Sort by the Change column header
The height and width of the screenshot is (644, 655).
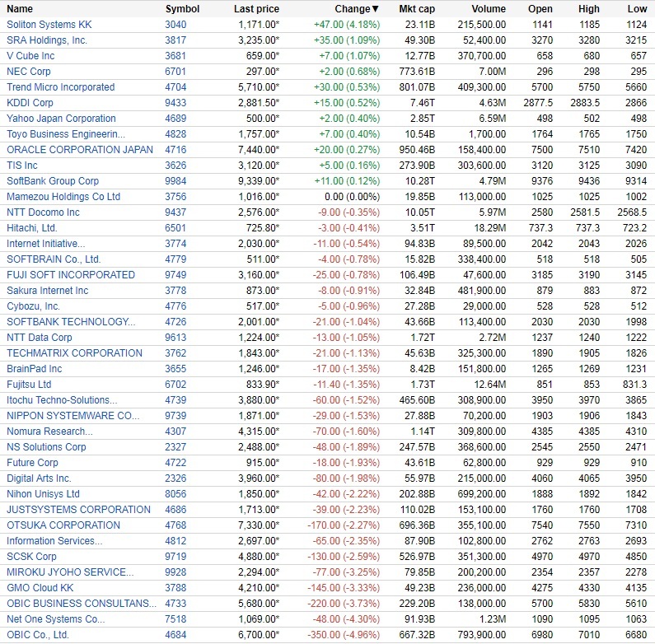click(356, 9)
